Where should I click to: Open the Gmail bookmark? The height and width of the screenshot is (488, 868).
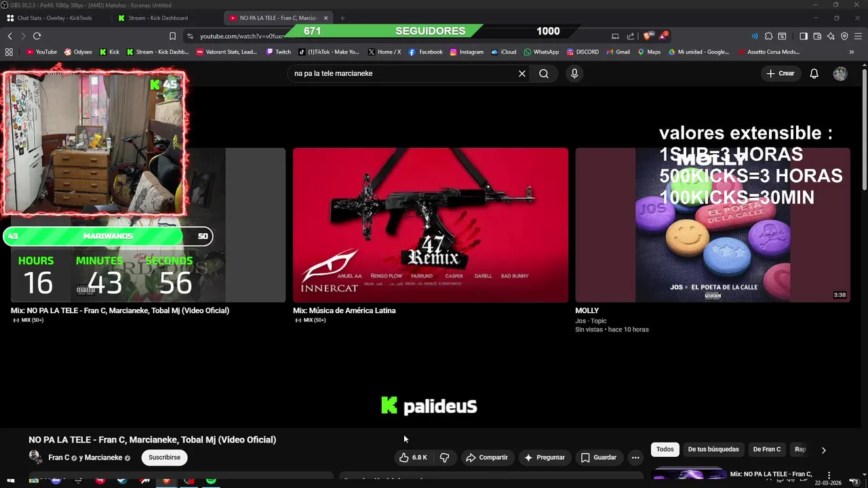pos(617,52)
